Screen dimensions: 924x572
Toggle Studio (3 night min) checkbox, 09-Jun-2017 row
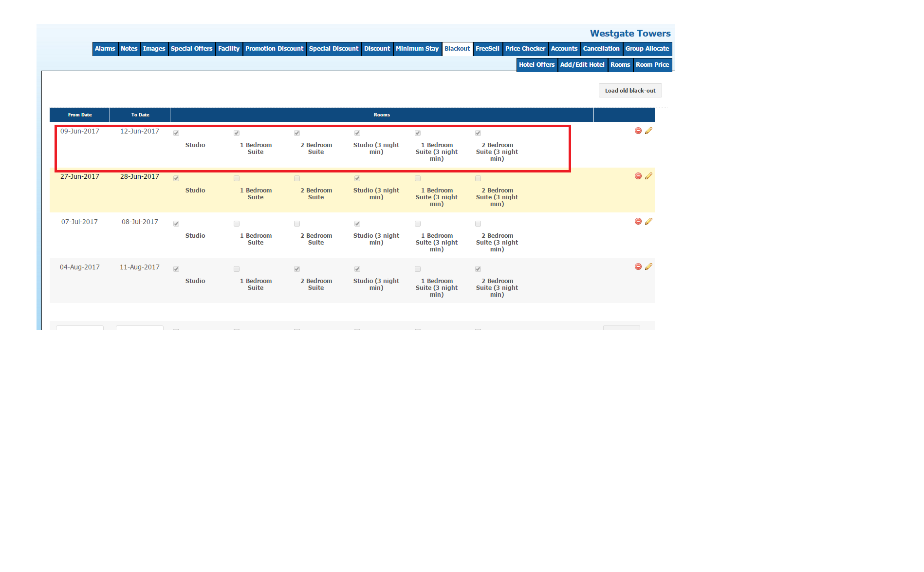[357, 133]
